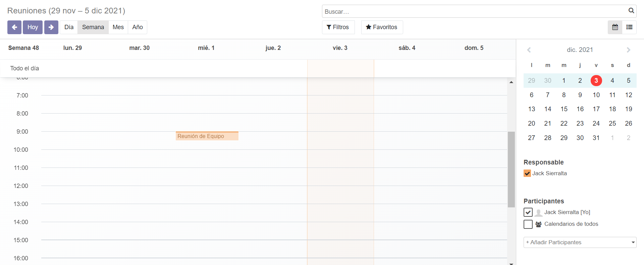This screenshot has width=644, height=265.
Task: Switch to Mes view
Action: (118, 27)
